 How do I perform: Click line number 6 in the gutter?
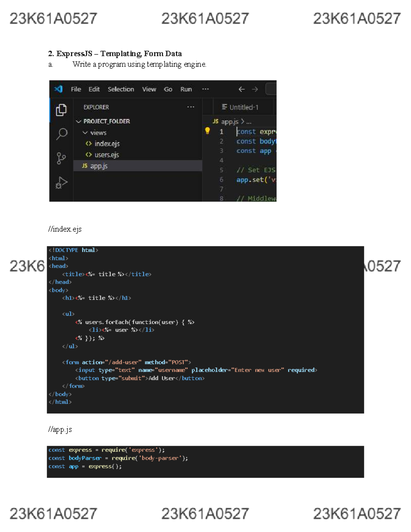221,180
